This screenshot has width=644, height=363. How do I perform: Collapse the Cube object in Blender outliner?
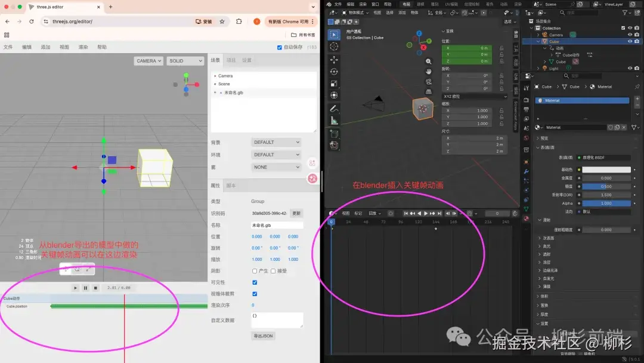click(x=538, y=42)
